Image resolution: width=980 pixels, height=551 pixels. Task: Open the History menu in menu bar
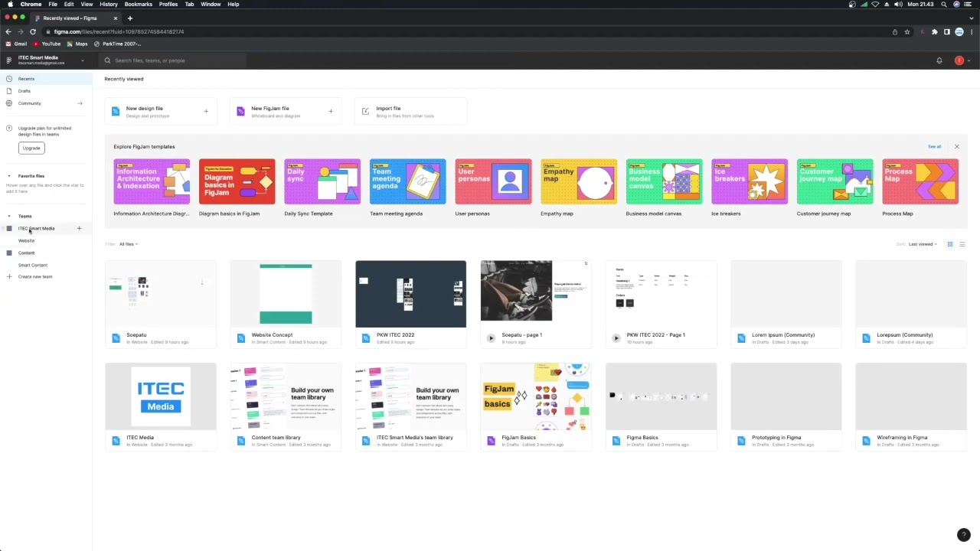pos(109,4)
